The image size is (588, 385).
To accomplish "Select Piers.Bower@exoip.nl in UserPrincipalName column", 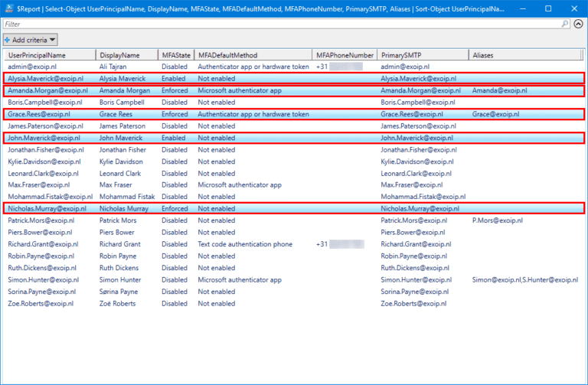I will pyautogui.click(x=40, y=233).
